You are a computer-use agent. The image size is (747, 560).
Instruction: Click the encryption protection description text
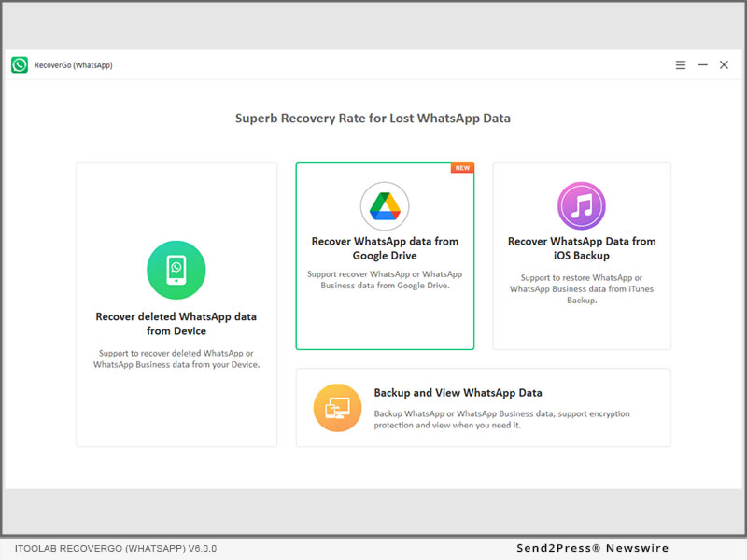click(501, 419)
